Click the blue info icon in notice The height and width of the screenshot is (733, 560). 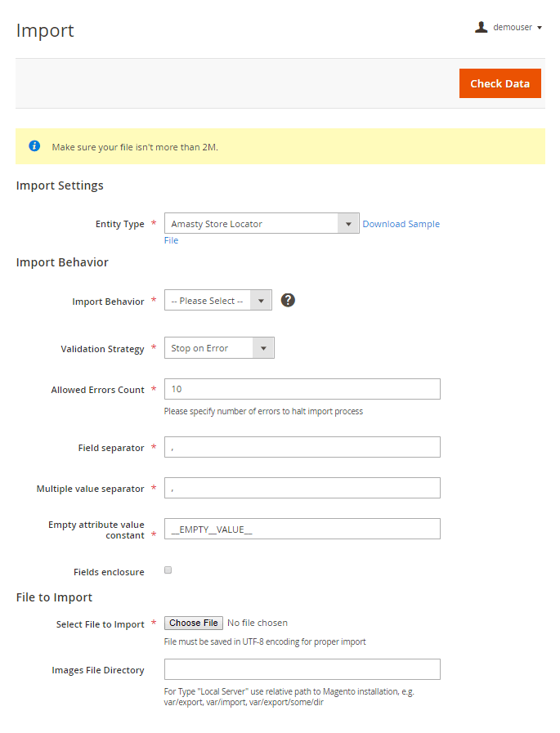click(x=34, y=146)
